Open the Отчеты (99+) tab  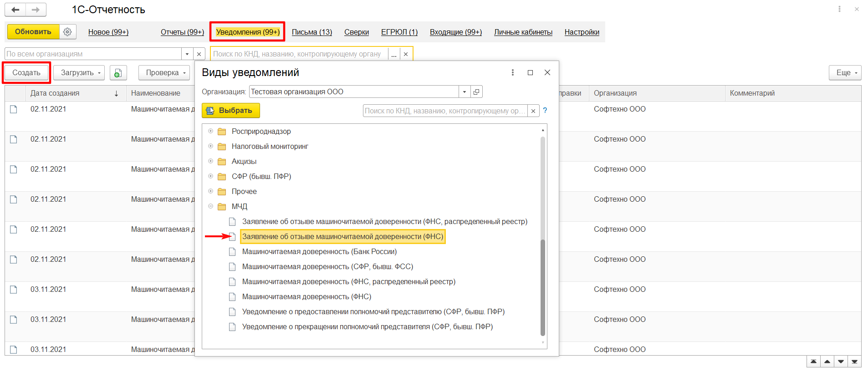tap(182, 32)
